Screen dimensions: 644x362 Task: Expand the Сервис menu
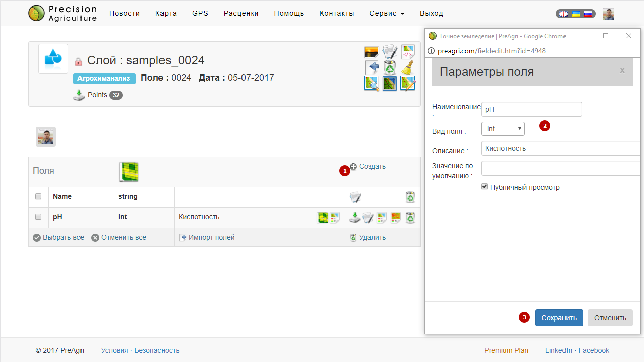[x=386, y=13]
